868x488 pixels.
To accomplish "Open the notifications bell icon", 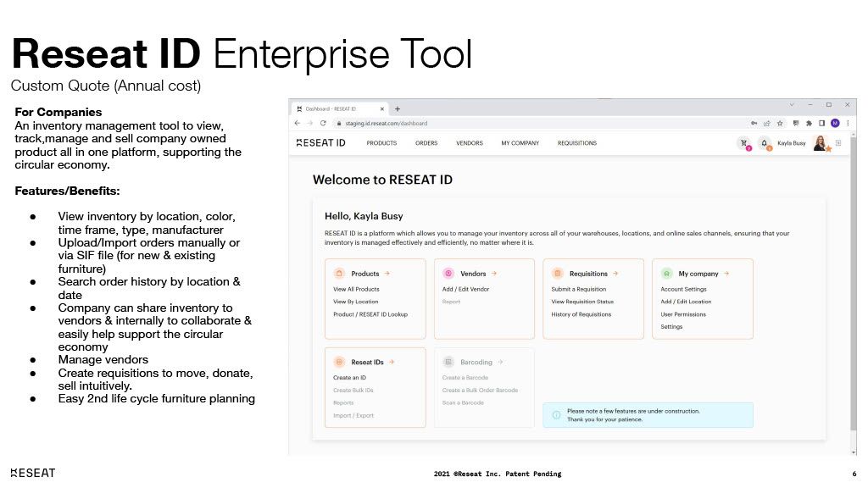I will 765,143.
